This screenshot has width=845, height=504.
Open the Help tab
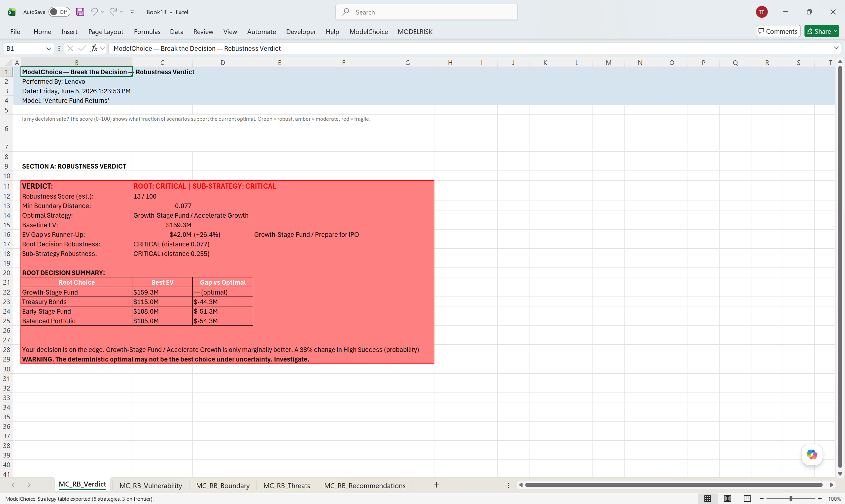click(x=332, y=32)
